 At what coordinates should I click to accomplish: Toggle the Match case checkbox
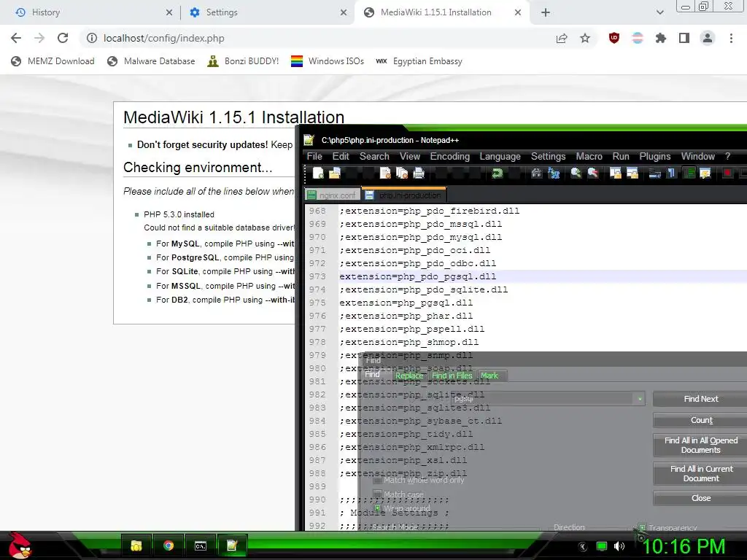point(377,494)
